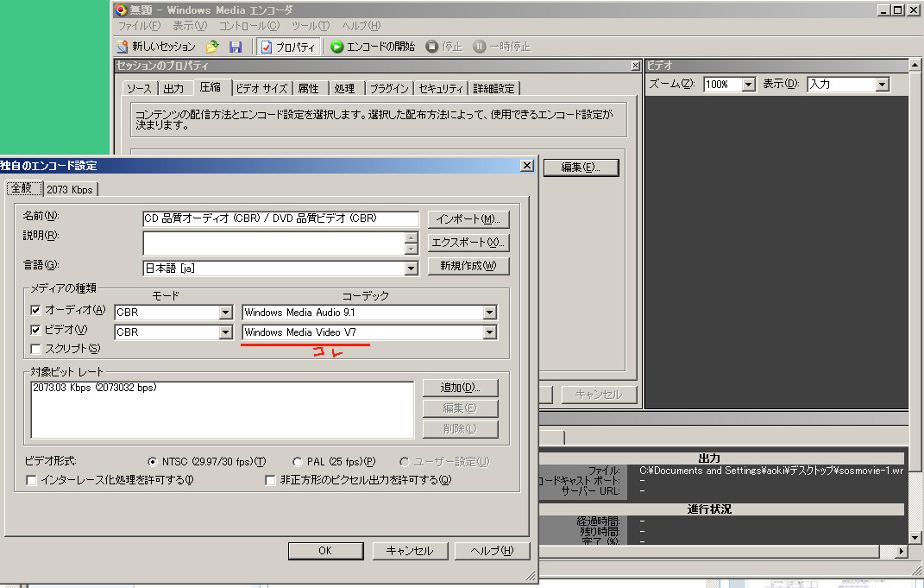Open the Display (表示) input dropdown
Screen dimensions: 924x588
tap(883, 85)
